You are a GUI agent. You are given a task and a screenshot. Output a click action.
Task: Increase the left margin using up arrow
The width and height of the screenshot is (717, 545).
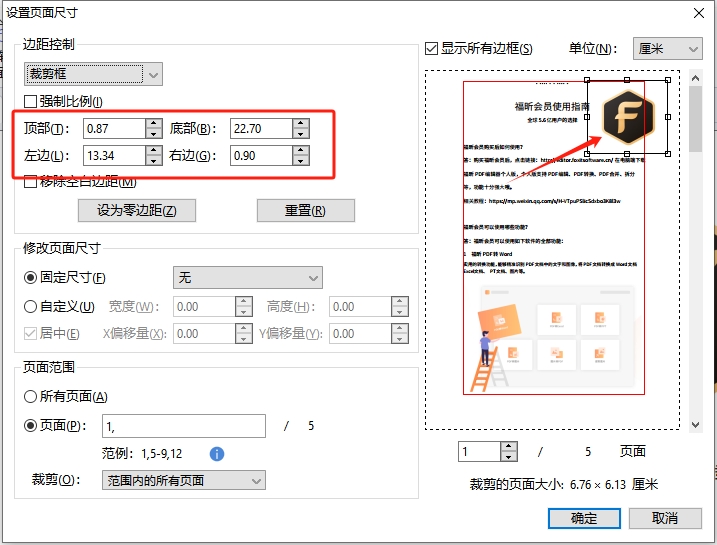click(x=153, y=150)
